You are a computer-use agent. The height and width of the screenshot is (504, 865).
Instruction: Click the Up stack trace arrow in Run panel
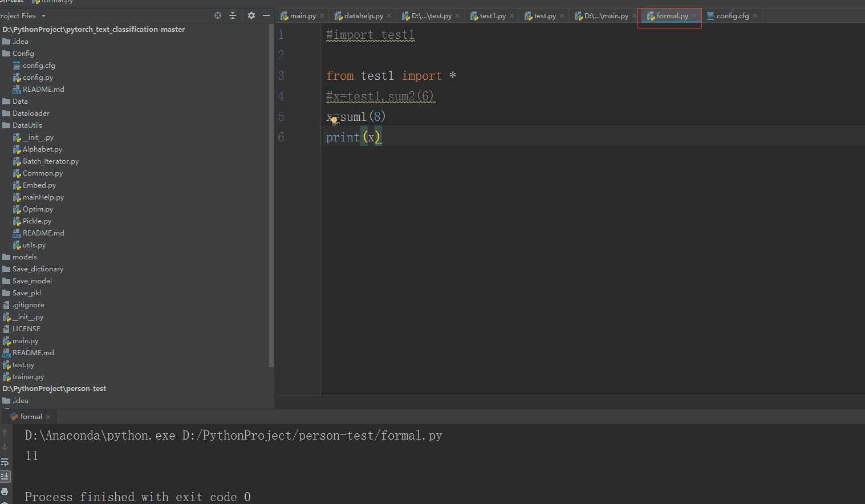tap(5, 432)
